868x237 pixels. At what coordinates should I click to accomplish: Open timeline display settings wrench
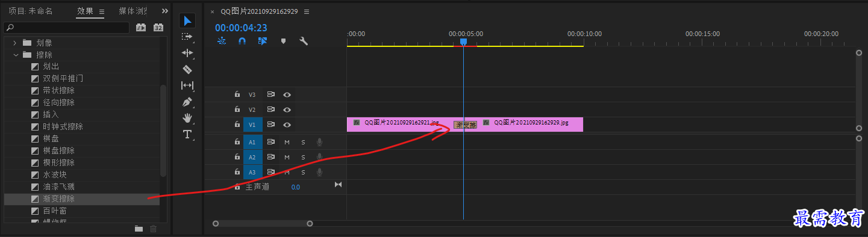[304, 42]
